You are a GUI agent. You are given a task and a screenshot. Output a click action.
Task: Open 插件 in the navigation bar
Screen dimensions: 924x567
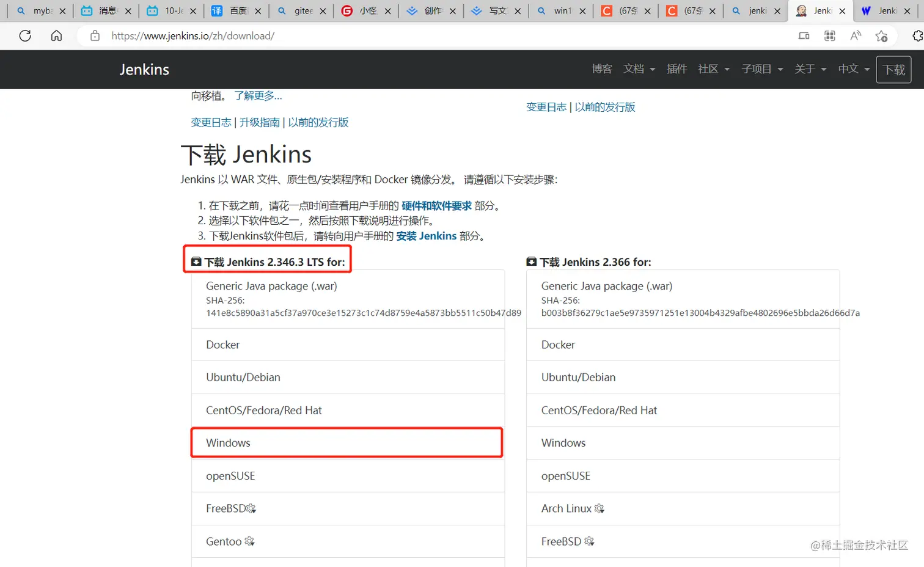click(676, 69)
